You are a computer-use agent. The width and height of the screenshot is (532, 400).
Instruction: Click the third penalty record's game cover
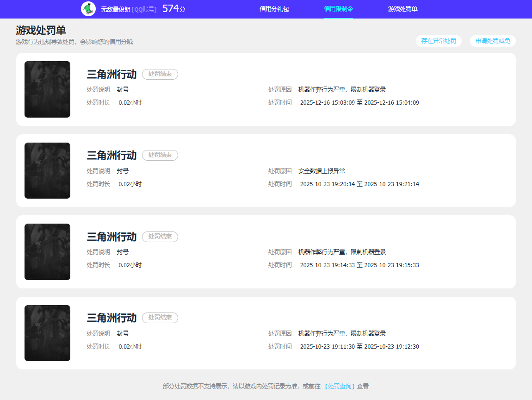(47, 251)
